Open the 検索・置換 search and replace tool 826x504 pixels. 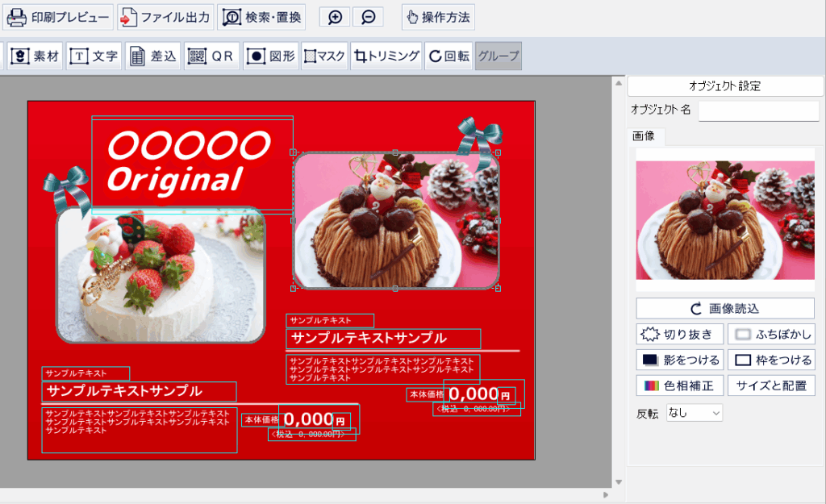pyautogui.click(x=263, y=17)
